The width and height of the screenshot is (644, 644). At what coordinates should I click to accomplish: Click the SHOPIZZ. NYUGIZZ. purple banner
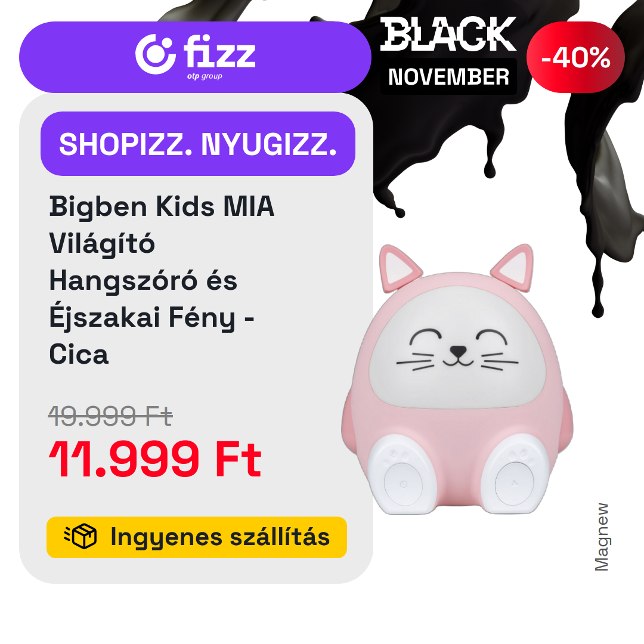tap(198, 144)
